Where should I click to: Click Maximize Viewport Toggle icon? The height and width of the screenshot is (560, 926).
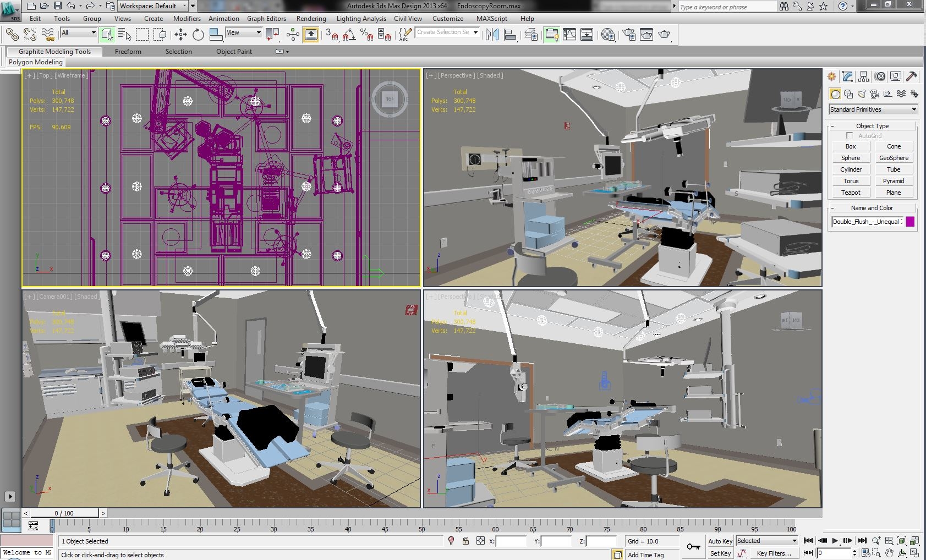pos(916,552)
